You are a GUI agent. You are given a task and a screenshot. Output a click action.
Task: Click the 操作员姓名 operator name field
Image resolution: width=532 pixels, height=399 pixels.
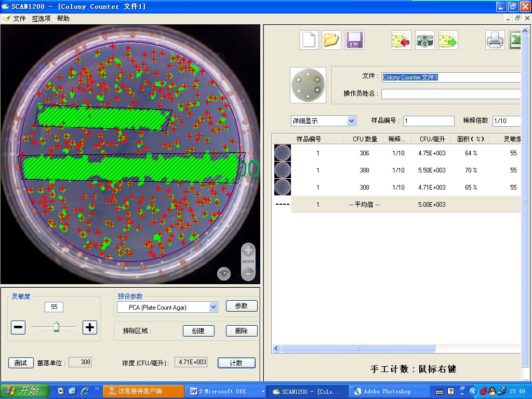[x=451, y=94]
